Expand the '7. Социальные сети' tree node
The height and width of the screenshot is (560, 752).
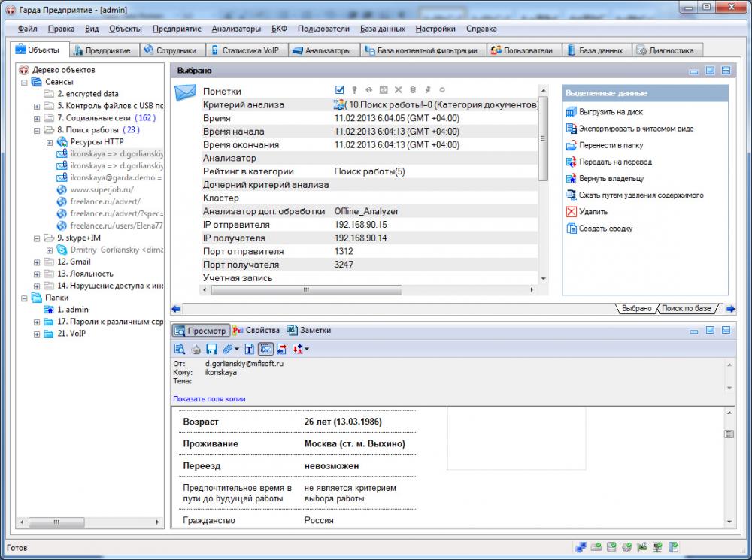[x=37, y=118]
